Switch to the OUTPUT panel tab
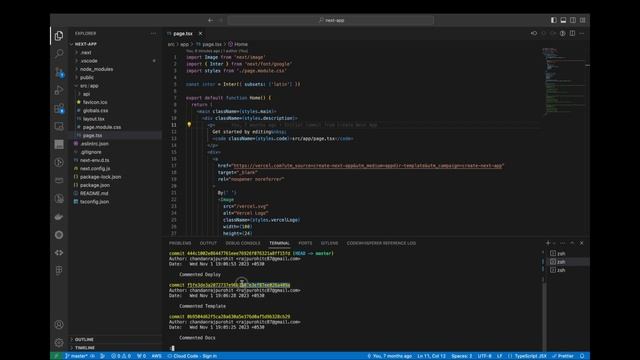The image size is (640, 360). [208, 243]
